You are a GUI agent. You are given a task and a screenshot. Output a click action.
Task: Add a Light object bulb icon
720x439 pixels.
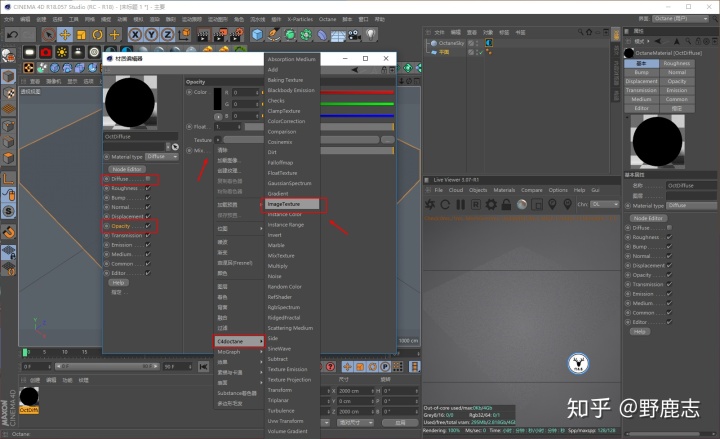pyautogui.click(x=371, y=34)
